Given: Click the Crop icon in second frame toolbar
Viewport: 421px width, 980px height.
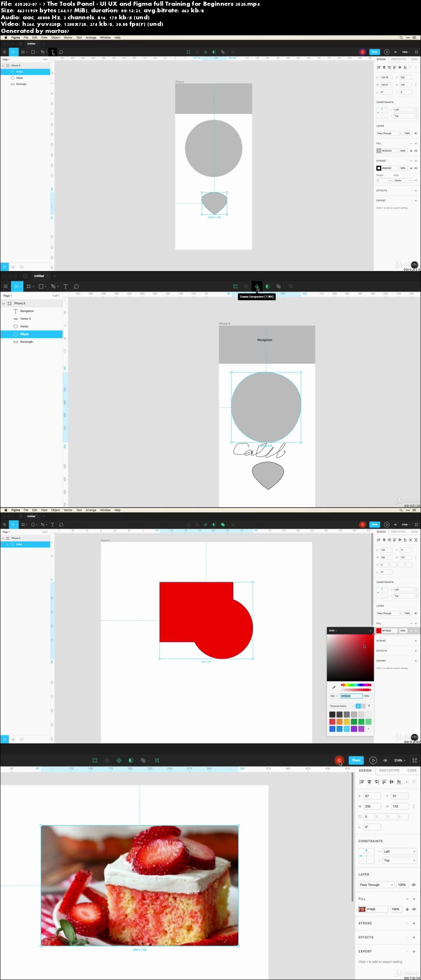Looking at the screenshot, I should (x=291, y=286).
